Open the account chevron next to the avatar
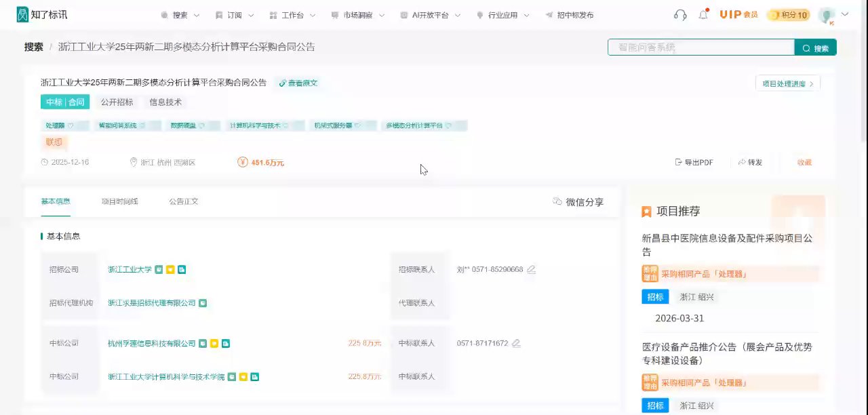 [844, 14]
